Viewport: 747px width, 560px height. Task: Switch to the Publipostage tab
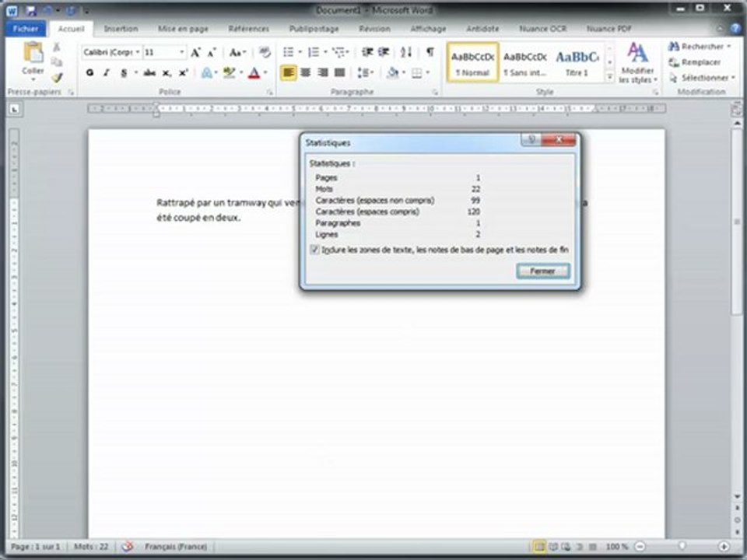coord(314,29)
